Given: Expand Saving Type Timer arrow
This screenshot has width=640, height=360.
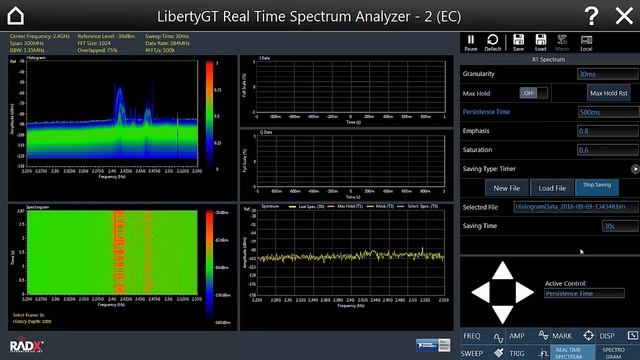Looking at the screenshot, I should (x=635, y=169).
